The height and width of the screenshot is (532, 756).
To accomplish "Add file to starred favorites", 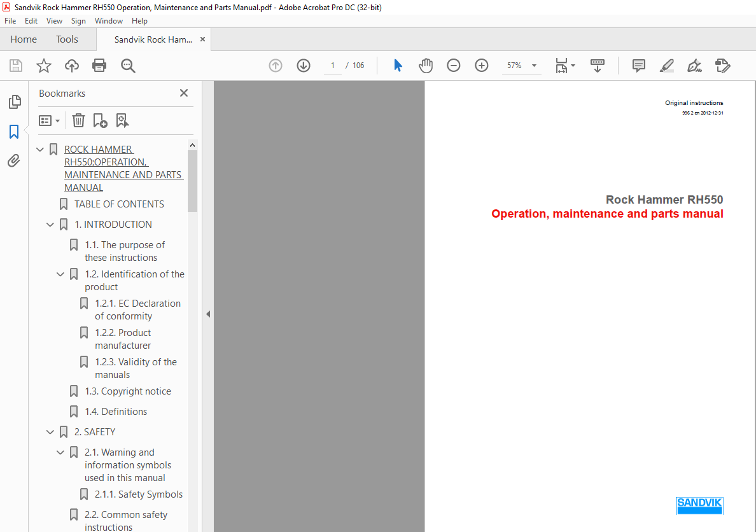I will [44, 66].
